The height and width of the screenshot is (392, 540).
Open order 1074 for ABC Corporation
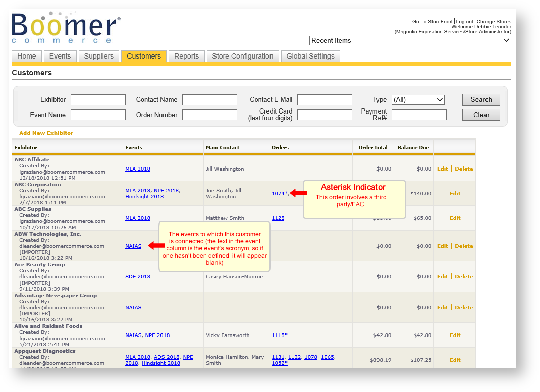tap(279, 193)
